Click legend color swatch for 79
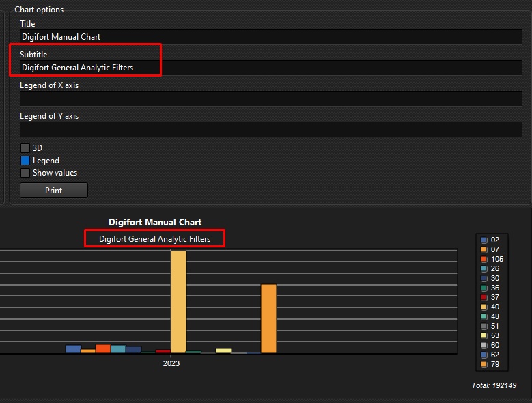 484,364
